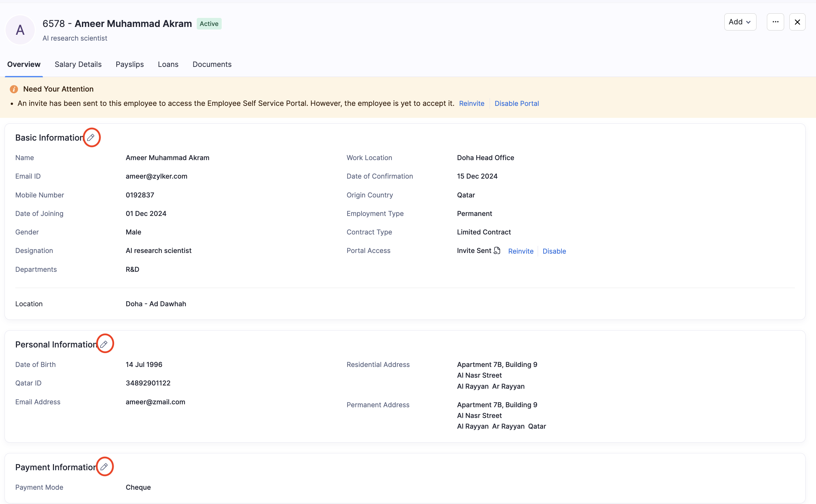This screenshot has width=816, height=504.
Task: Expand the Add dropdown button
Action: click(740, 22)
